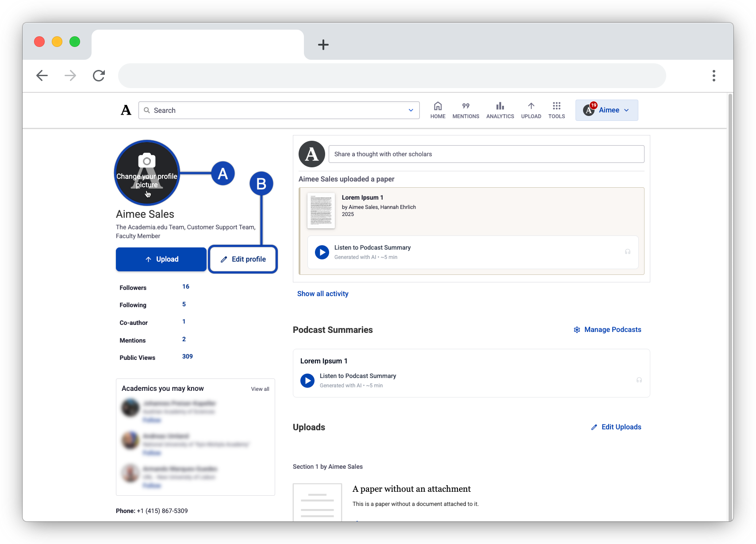Open the Tools grid menu
Viewport: 756px width, 544px height.
pyautogui.click(x=556, y=110)
